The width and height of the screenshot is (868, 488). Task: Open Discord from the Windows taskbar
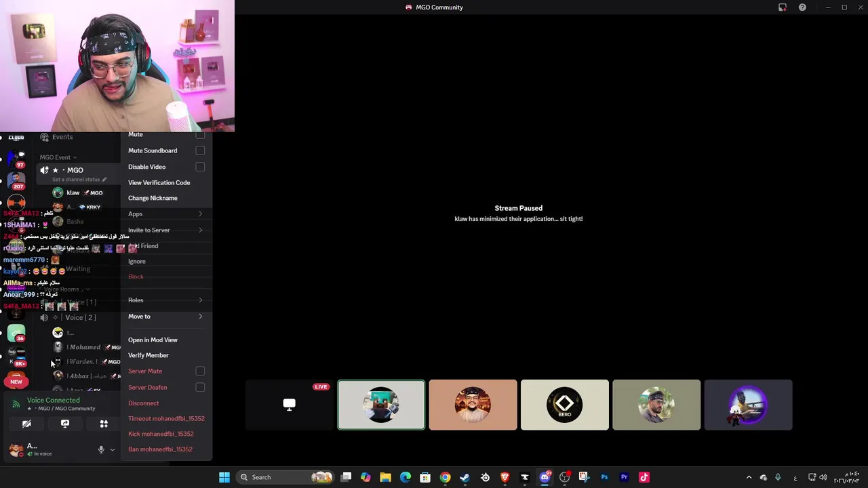(x=545, y=477)
